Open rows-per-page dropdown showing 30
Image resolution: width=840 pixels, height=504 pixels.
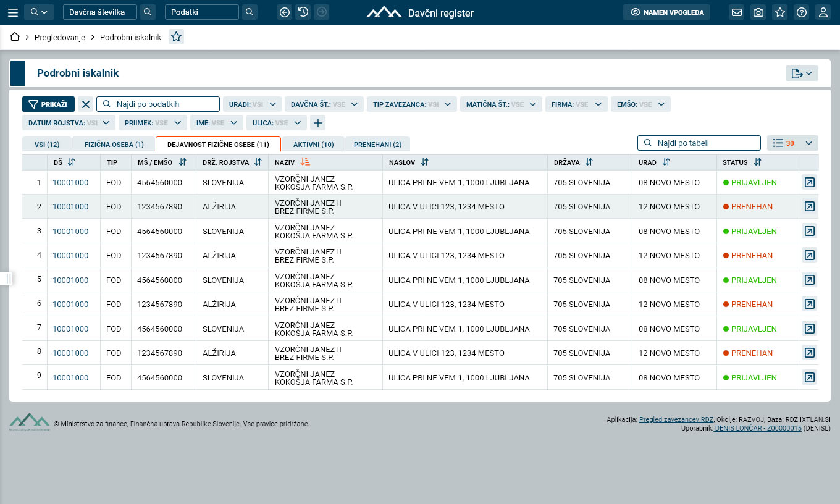pos(792,143)
